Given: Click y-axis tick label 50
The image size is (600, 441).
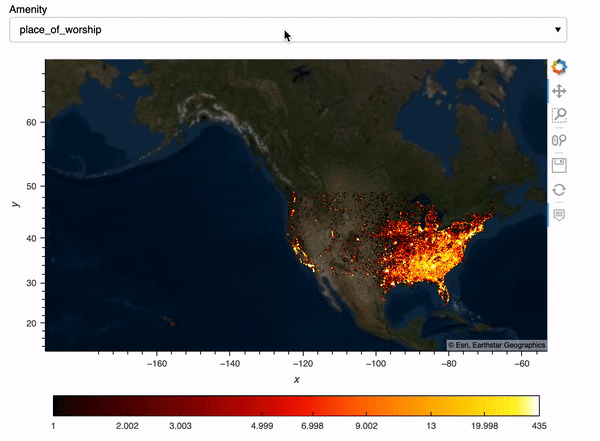Looking at the screenshot, I should point(31,186).
